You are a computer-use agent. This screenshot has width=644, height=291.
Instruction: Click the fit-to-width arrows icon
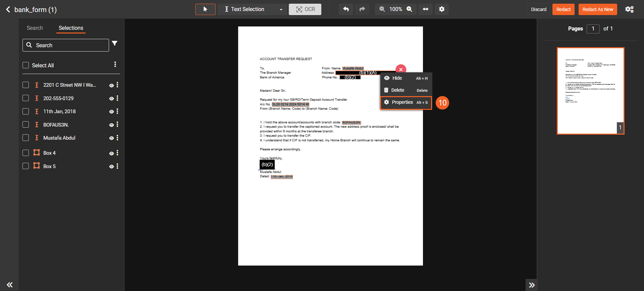pyautogui.click(x=425, y=9)
